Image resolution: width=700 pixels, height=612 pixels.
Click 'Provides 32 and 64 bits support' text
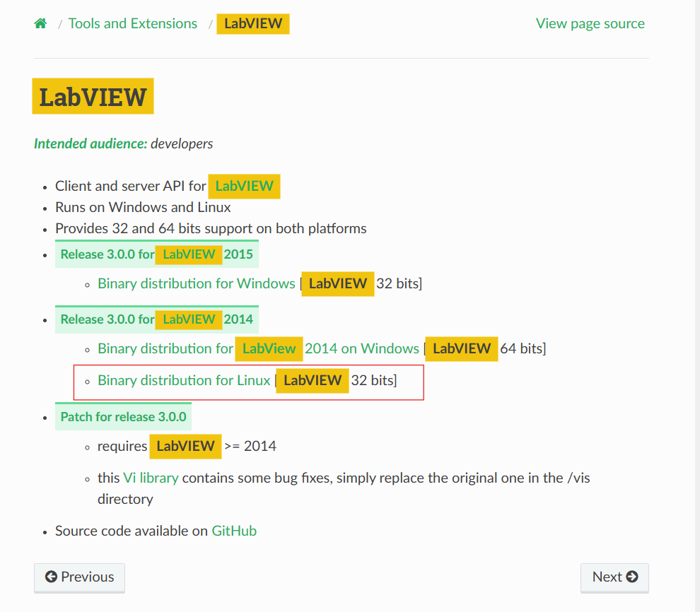[211, 228]
